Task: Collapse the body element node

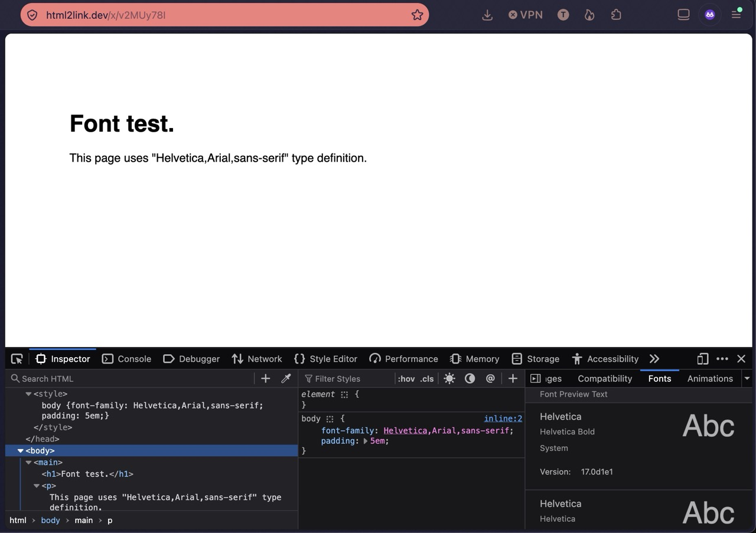Action: (x=21, y=451)
